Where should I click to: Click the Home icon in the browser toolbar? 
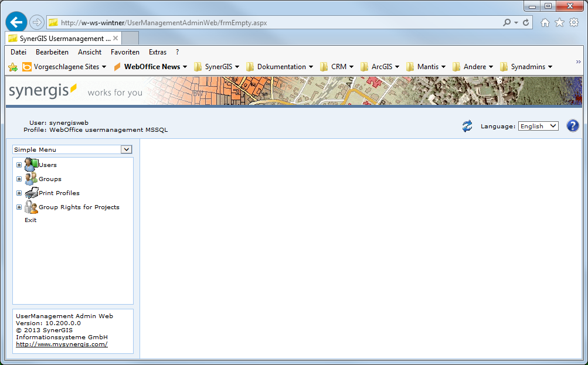[x=545, y=22]
